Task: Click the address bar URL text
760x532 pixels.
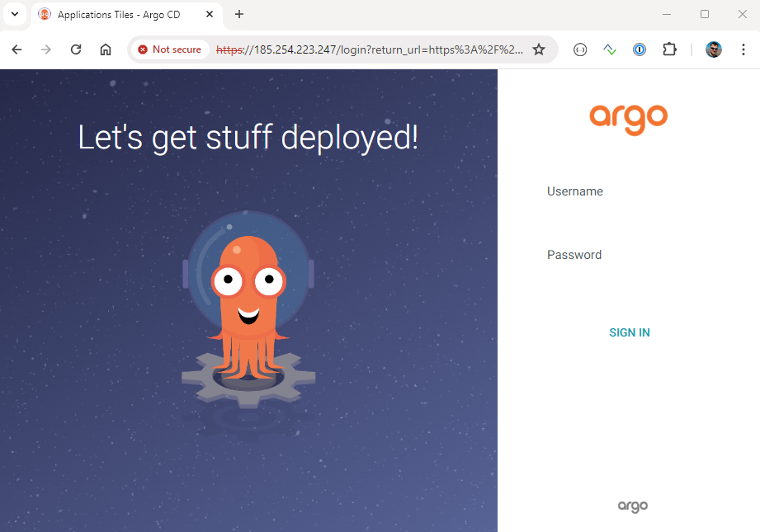Action: (x=371, y=49)
